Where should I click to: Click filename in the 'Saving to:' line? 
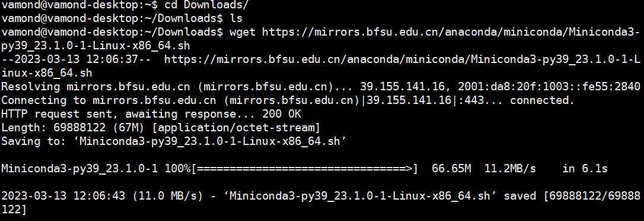[212, 141]
